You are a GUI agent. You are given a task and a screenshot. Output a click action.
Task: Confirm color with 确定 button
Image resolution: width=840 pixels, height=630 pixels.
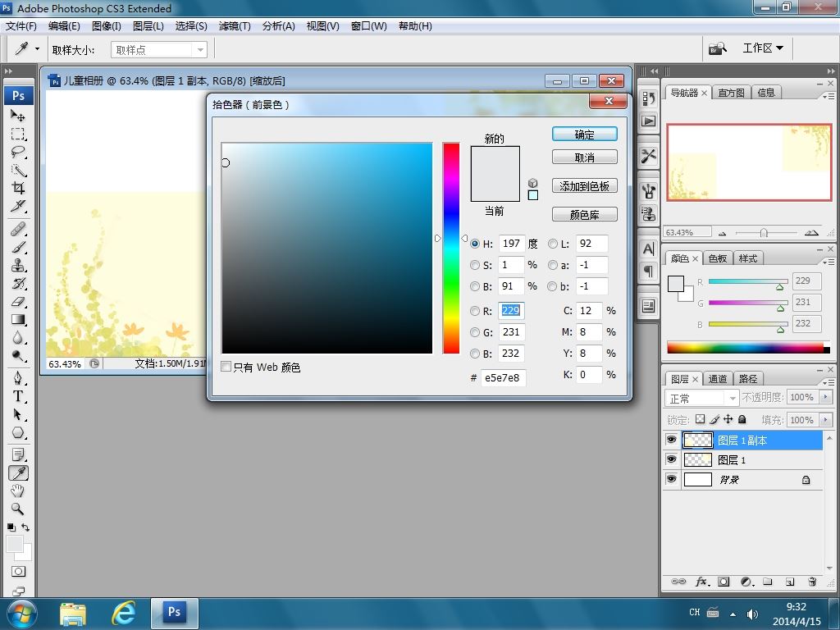584,134
